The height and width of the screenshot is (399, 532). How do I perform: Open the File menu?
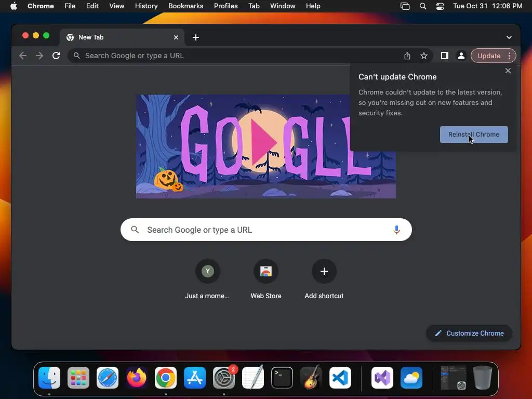tap(70, 6)
